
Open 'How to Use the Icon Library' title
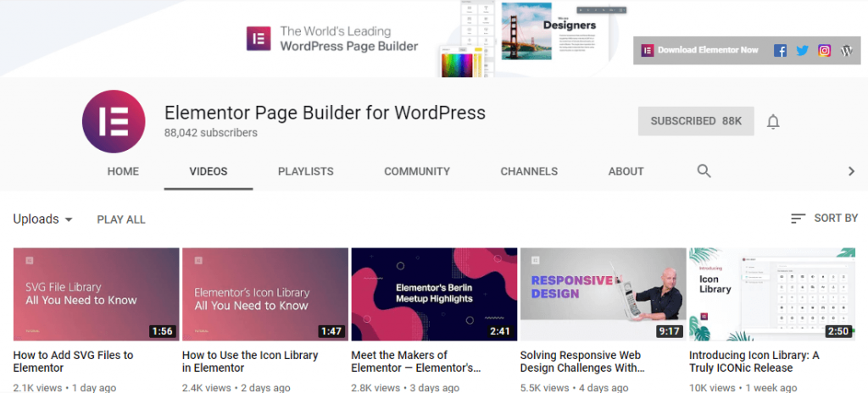coord(250,362)
